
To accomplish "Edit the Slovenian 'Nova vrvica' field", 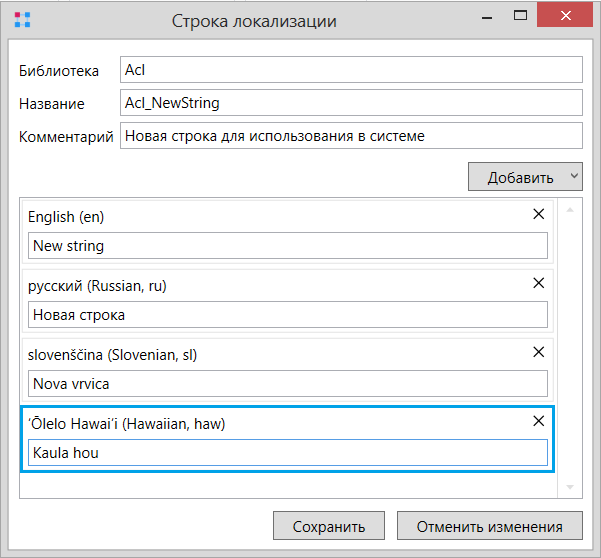I will tap(288, 384).
